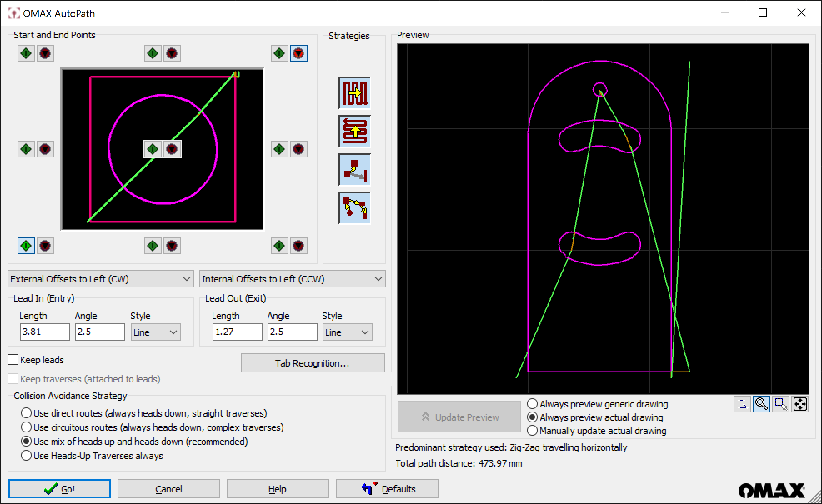
Task: Select vertical zig-zag strategy icon
Action: click(354, 131)
